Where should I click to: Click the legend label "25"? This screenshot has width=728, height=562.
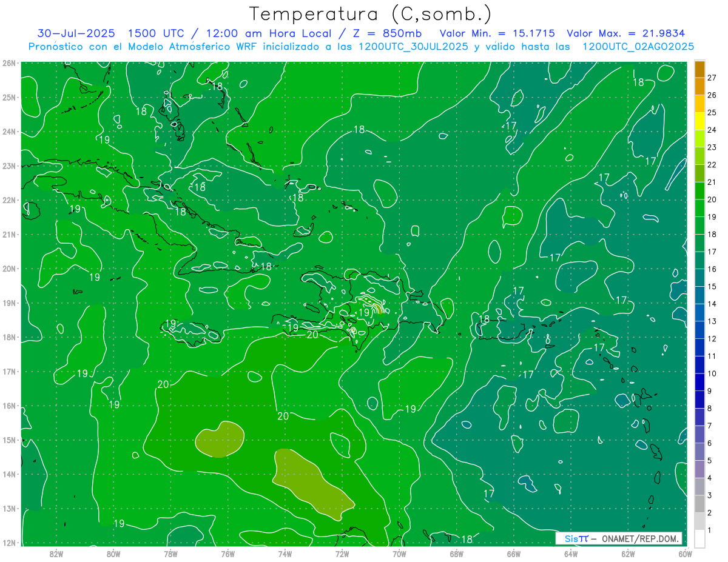(712, 113)
